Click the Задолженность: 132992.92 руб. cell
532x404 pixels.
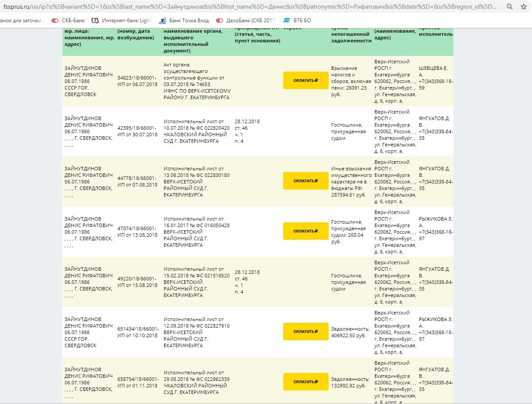pyautogui.click(x=350, y=382)
